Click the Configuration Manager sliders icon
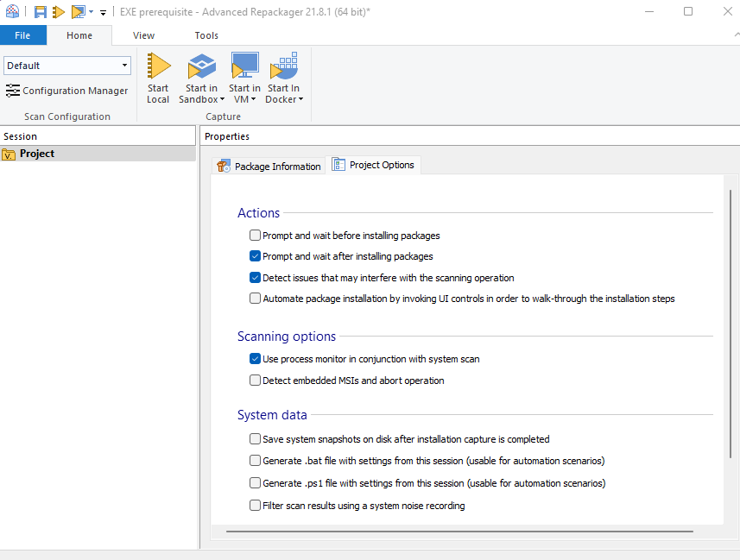Viewport: 740px width, 560px height. tap(13, 90)
